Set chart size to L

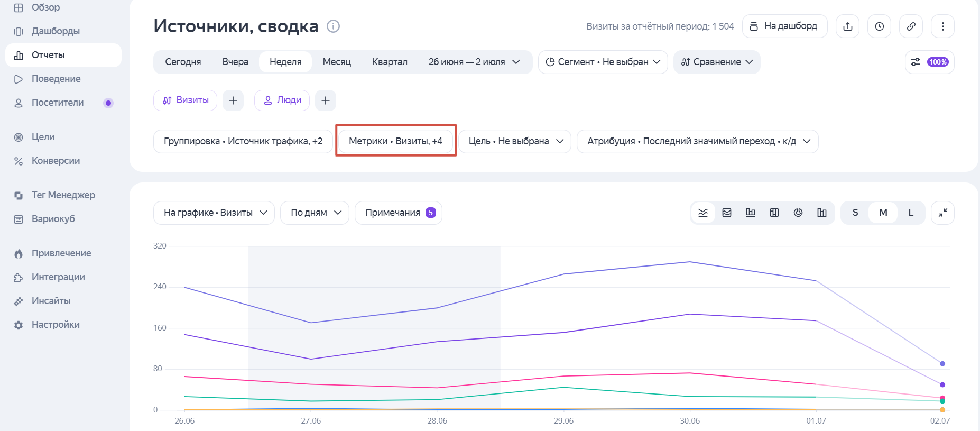pos(911,213)
